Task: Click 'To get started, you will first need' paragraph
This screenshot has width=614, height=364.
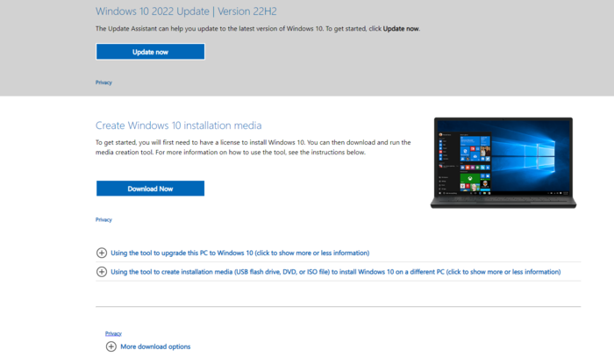Action: [253, 147]
